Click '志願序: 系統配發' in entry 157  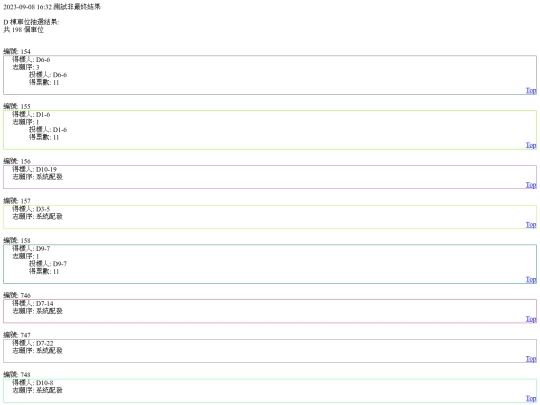click(38, 216)
